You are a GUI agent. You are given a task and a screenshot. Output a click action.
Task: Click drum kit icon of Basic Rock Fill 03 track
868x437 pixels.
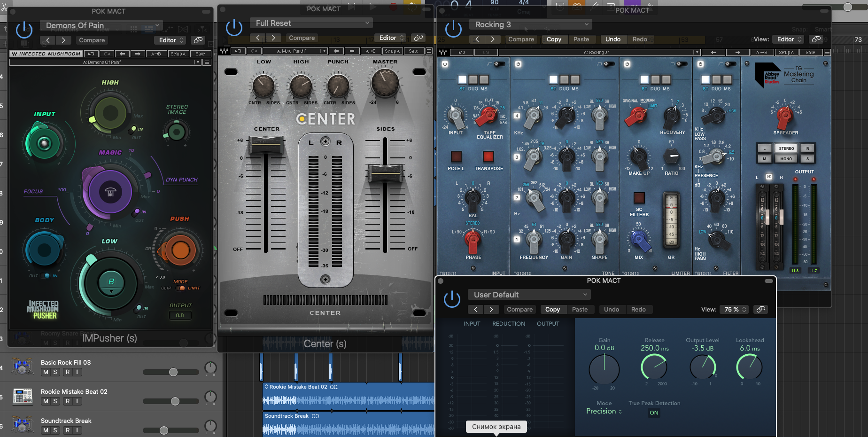tap(22, 367)
